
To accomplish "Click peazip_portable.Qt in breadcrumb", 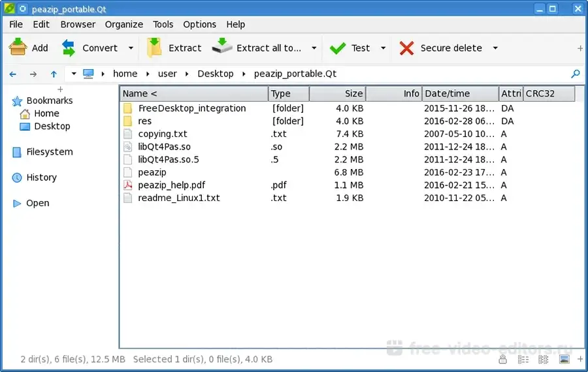I will (x=295, y=74).
